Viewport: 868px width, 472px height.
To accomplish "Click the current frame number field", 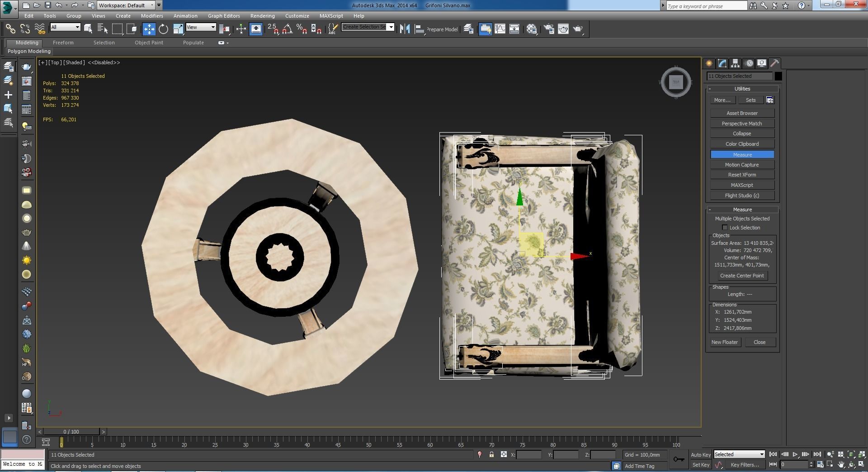I will 794,464.
